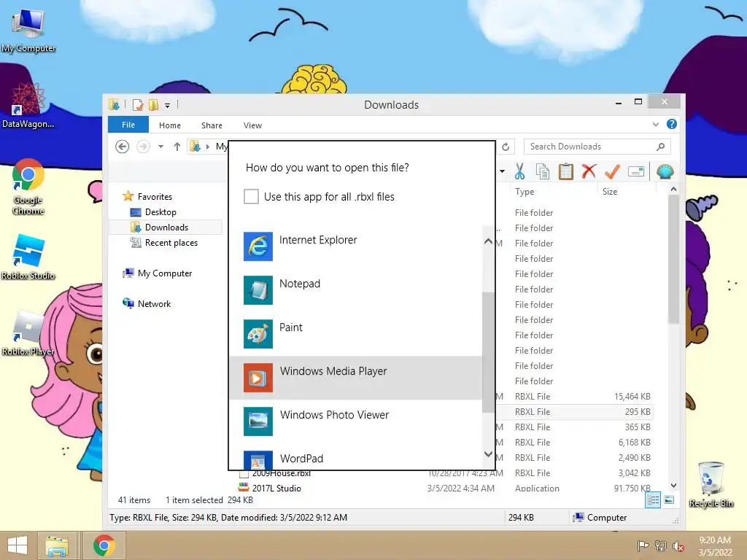Open recent locations dropdown arrow
Image resolution: width=747 pixels, height=560 pixels.
(x=161, y=147)
